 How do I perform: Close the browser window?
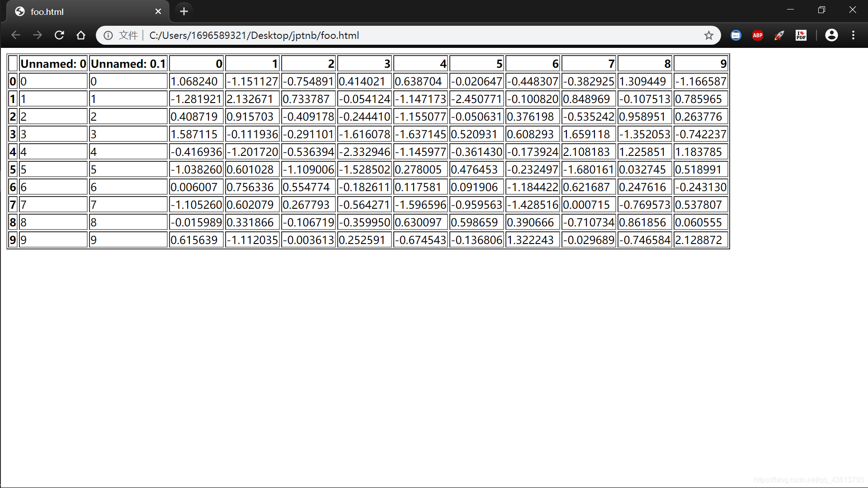[853, 10]
